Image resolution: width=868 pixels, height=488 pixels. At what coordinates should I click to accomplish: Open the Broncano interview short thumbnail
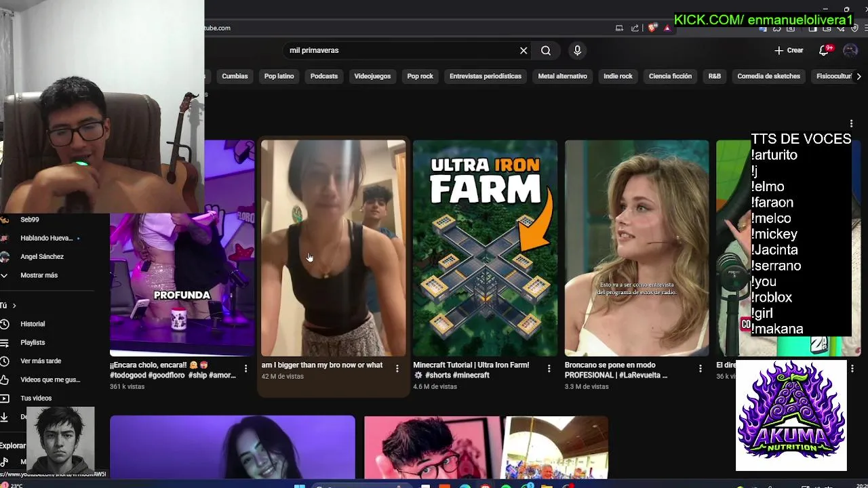[x=637, y=248]
